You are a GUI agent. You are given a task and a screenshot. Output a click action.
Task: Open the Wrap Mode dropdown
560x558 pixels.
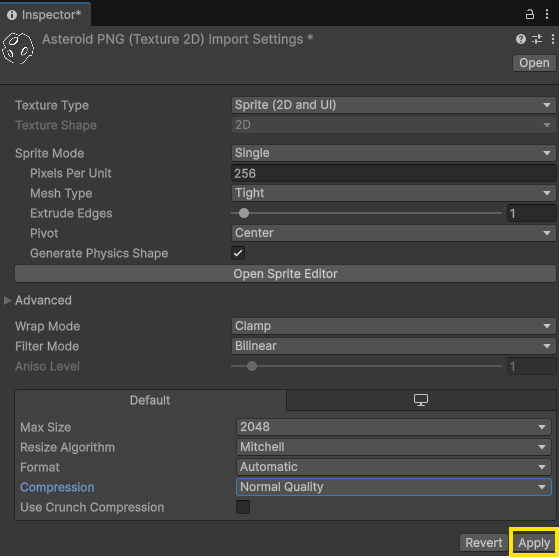tap(394, 326)
